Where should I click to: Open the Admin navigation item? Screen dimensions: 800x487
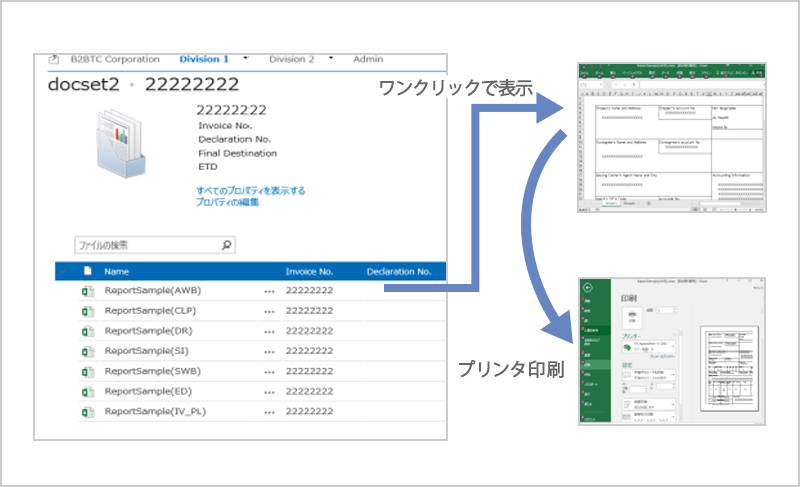368,59
